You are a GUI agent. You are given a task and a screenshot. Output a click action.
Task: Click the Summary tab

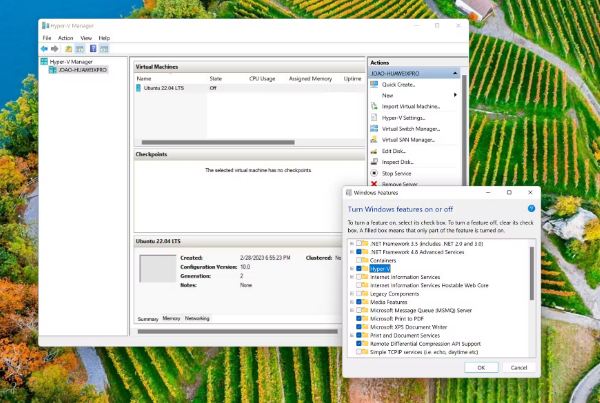[148, 319]
